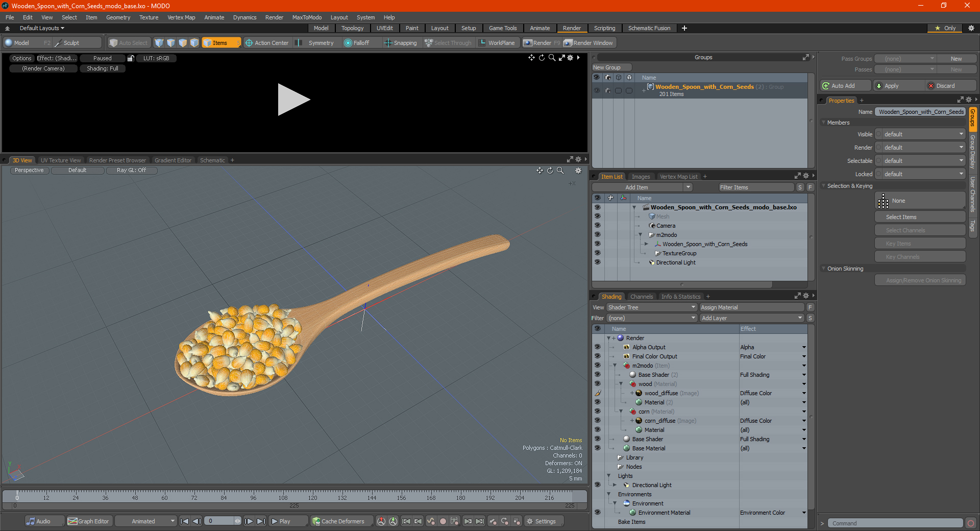Hide the Base Shader layer

597,439
